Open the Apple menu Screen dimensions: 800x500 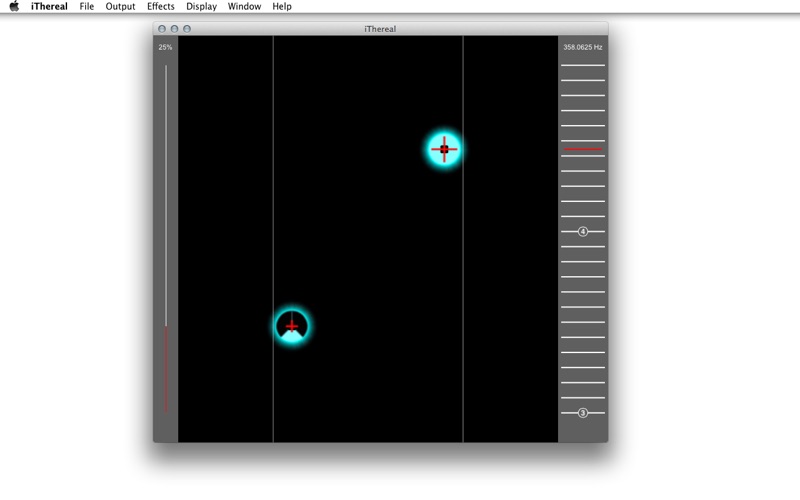tap(14, 6)
